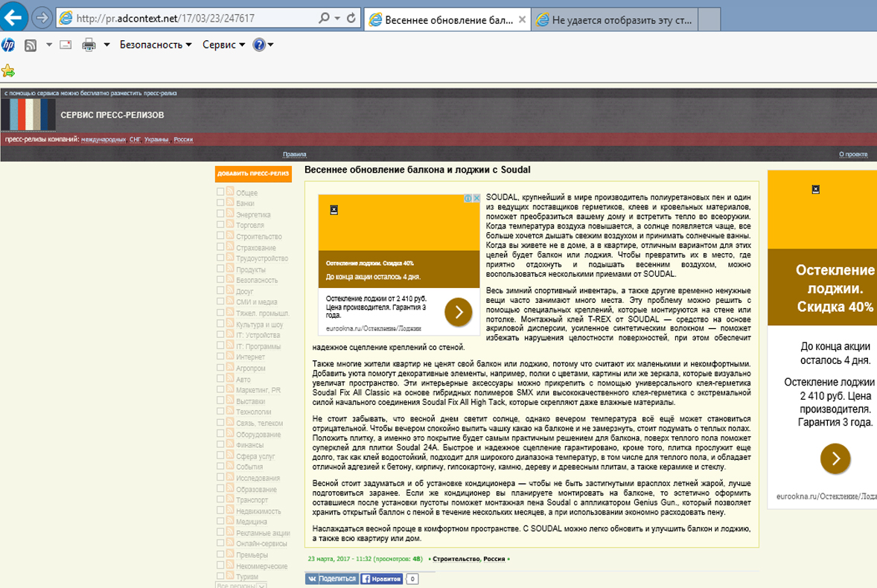This screenshot has height=588, width=877.
Task: Check the Общее category checkbox
Action: point(220,192)
